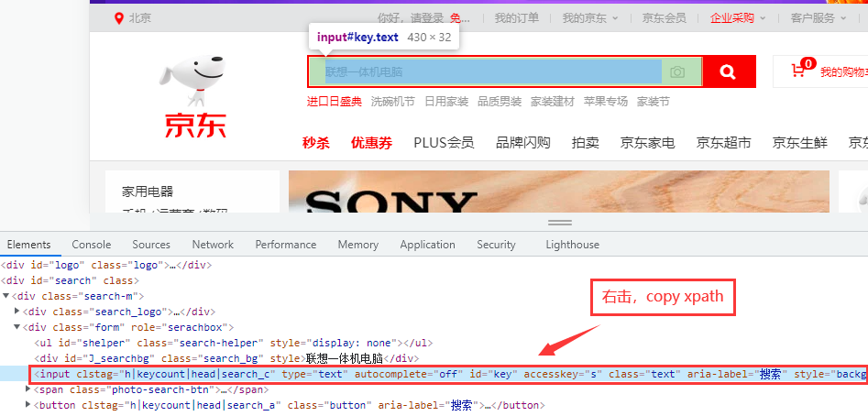Click the camera photo-search icon
The width and height of the screenshot is (868, 416).
(677, 71)
